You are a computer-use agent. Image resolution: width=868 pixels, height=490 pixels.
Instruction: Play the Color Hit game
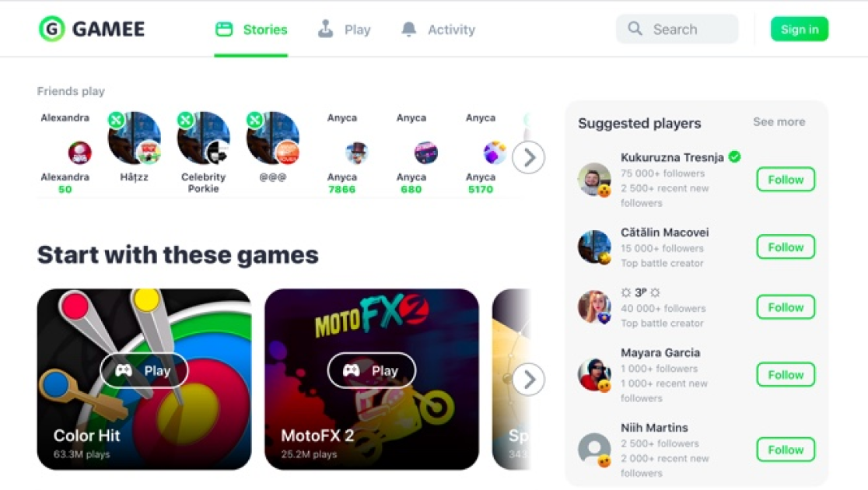[x=144, y=370]
